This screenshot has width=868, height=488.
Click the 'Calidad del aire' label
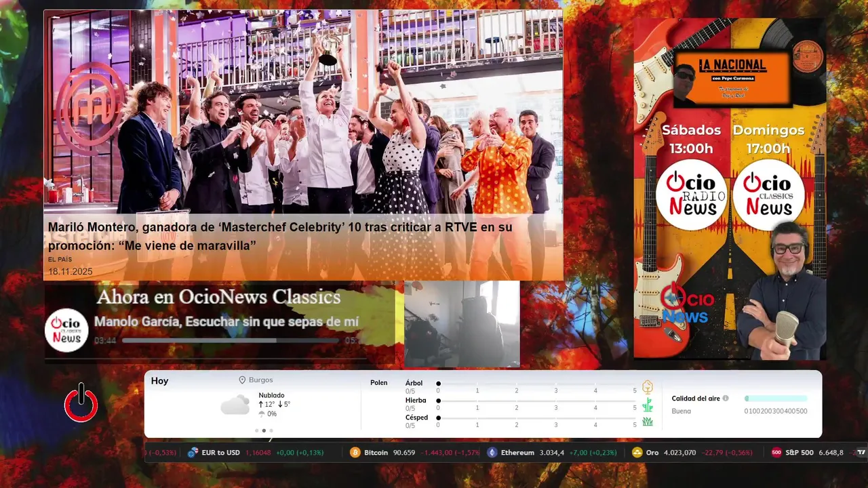(696, 399)
